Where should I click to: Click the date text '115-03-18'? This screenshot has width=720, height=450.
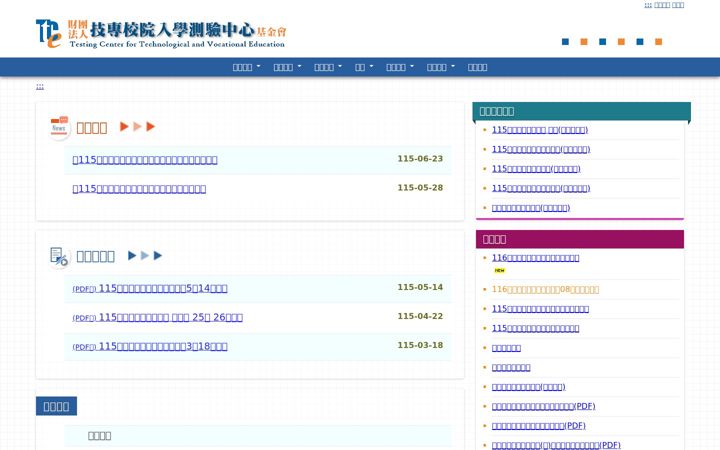tap(420, 345)
